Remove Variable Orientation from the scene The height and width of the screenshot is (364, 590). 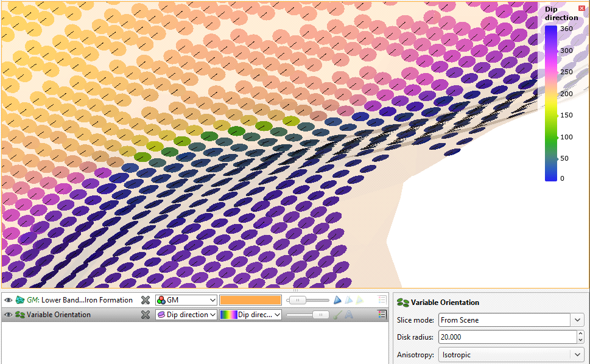click(x=146, y=315)
